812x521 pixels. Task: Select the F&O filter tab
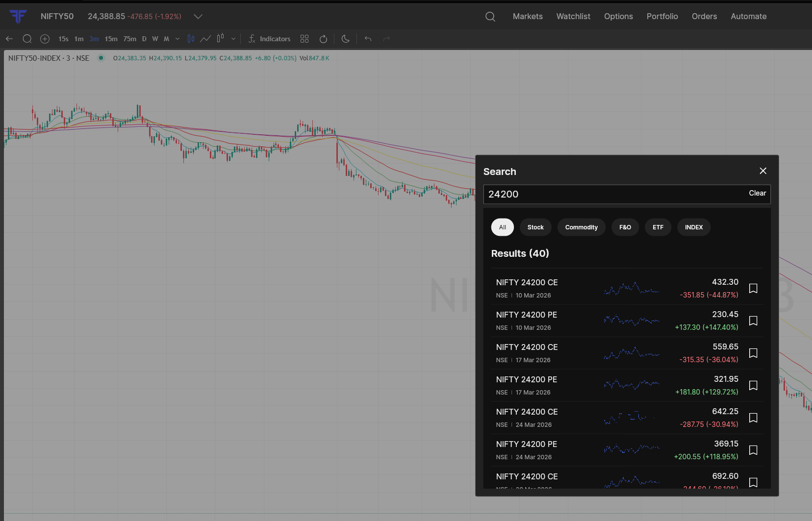(625, 227)
